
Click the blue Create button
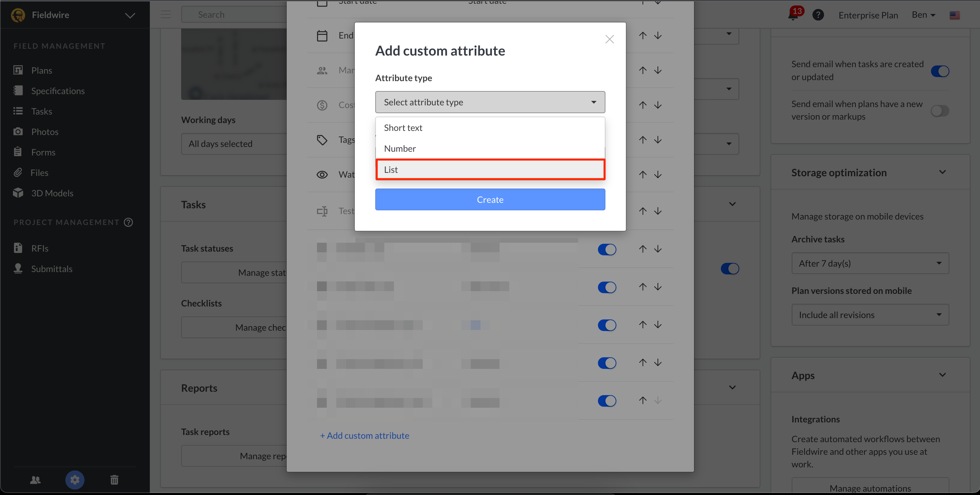[490, 199]
